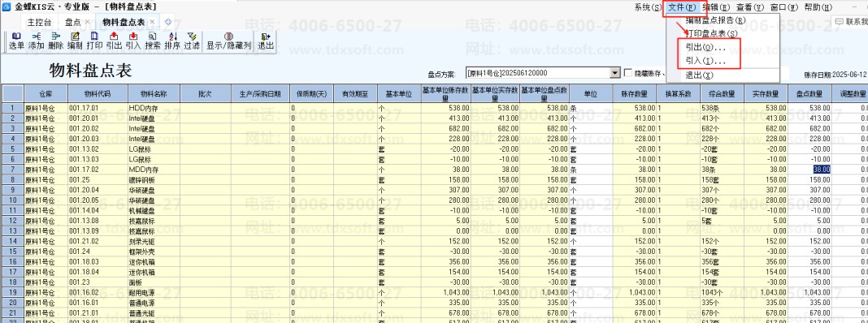This screenshot has width=868, height=323.
Task: Click the plus icon to add new tab
Action: [x=168, y=22]
